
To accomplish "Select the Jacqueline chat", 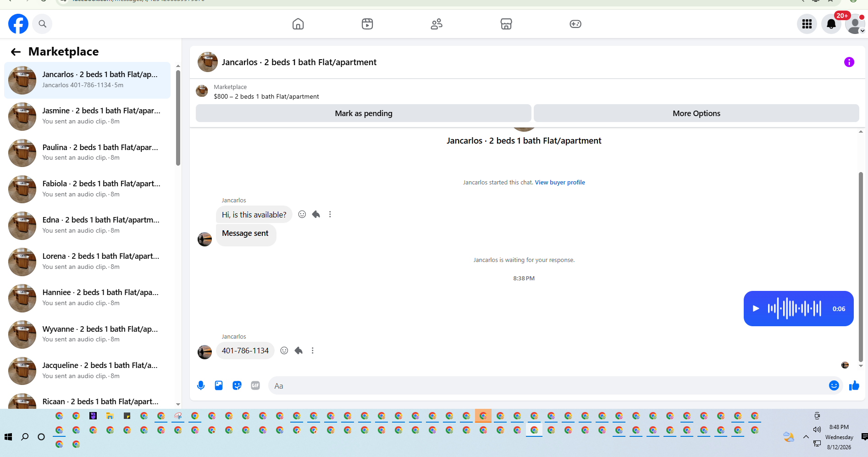I will (88, 371).
